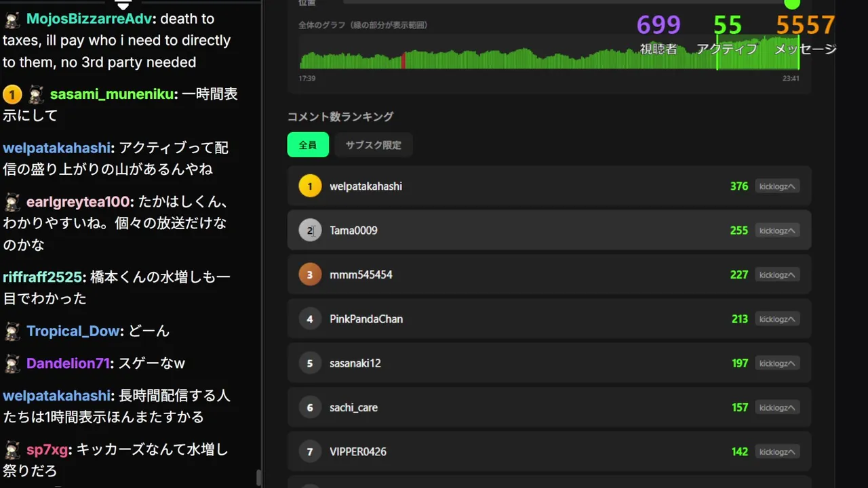
Task: Select the 全員 tab
Action: 308,145
